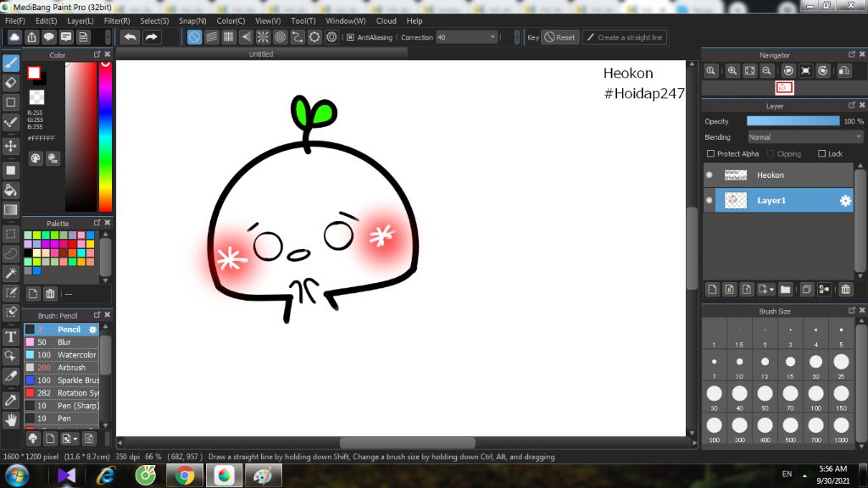Select the Gradient tool
Viewport: 868px width, 488px height.
[x=10, y=210]
